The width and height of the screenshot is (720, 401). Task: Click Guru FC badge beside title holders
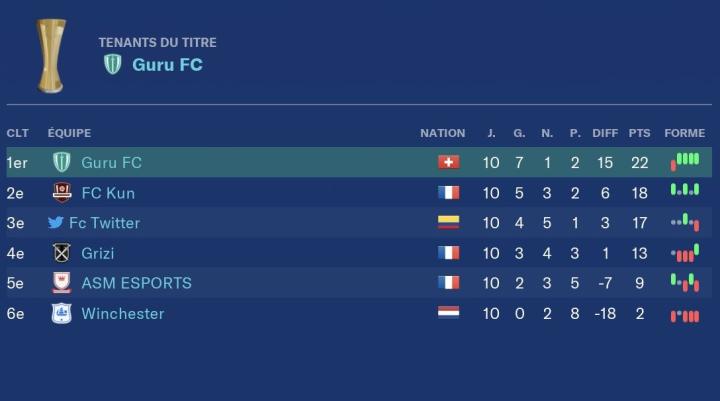[113, 65]
